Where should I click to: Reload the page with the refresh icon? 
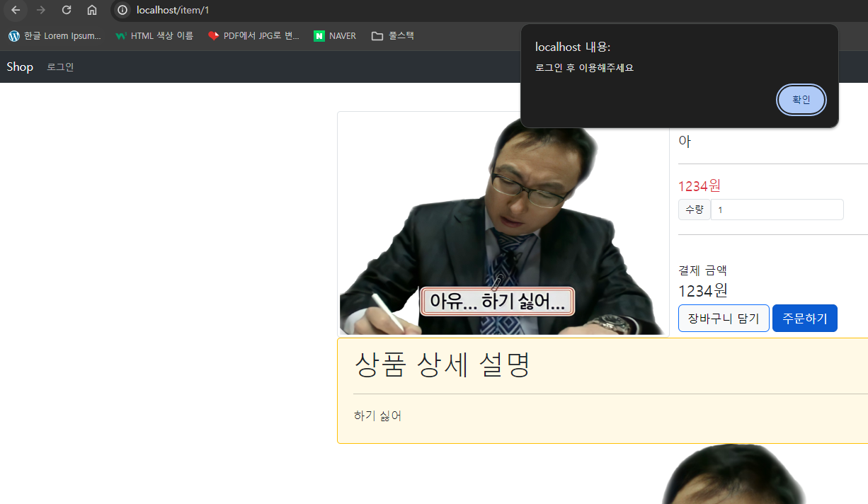coord(67,10)
